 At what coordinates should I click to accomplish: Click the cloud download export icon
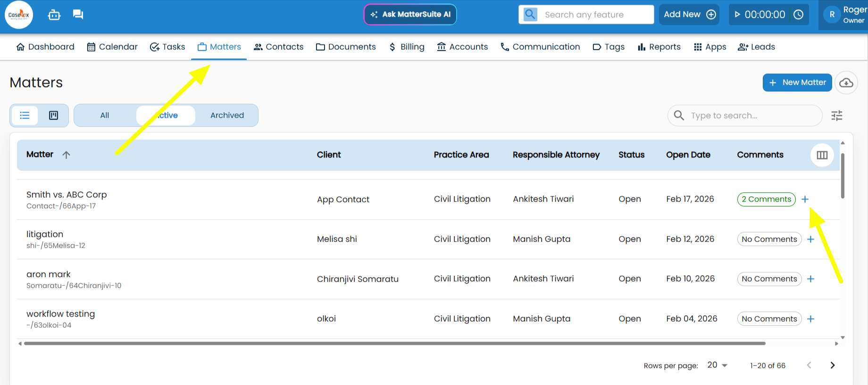tap(846, 83)
